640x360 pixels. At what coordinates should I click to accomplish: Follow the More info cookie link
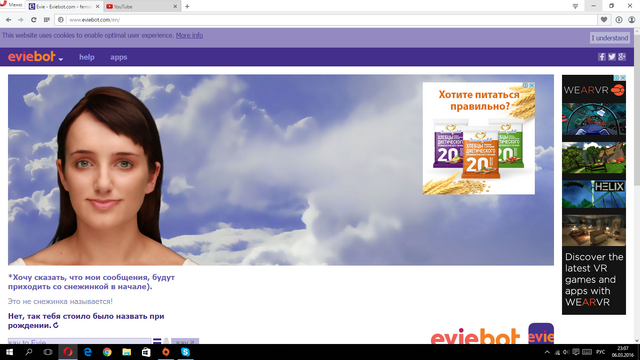pyautogui.click(x=189, y=36)
